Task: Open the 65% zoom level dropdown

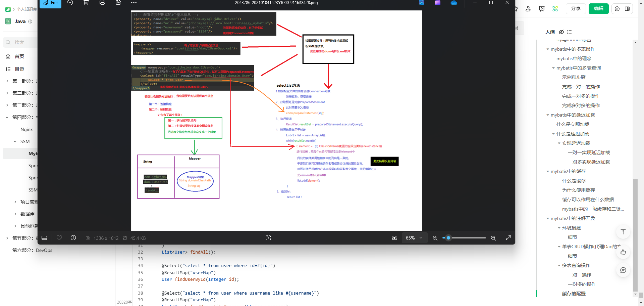Action: 414,238
